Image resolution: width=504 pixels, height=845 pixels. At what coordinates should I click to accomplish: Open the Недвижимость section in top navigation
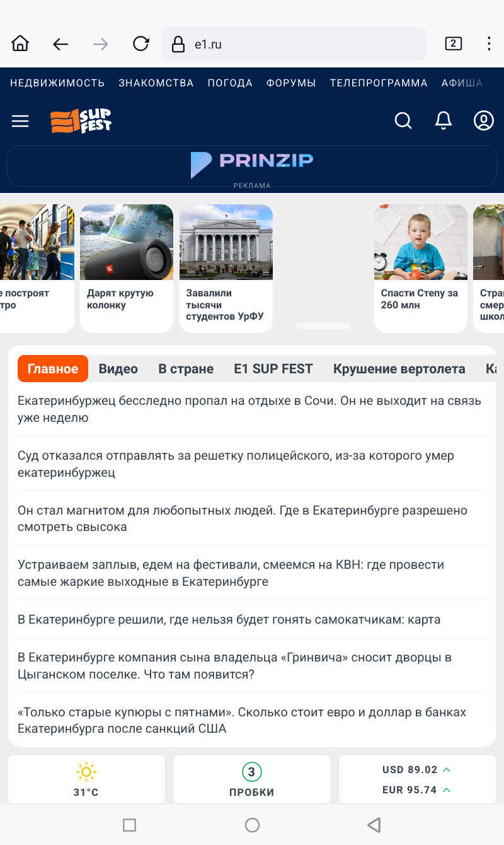[57, 83]
